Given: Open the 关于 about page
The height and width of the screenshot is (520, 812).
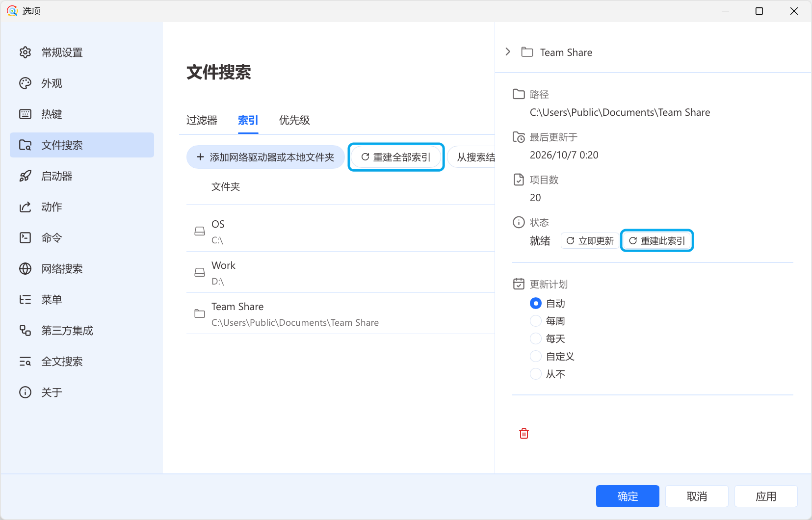Looking at the screenshot, I should (x=82, y=392).
